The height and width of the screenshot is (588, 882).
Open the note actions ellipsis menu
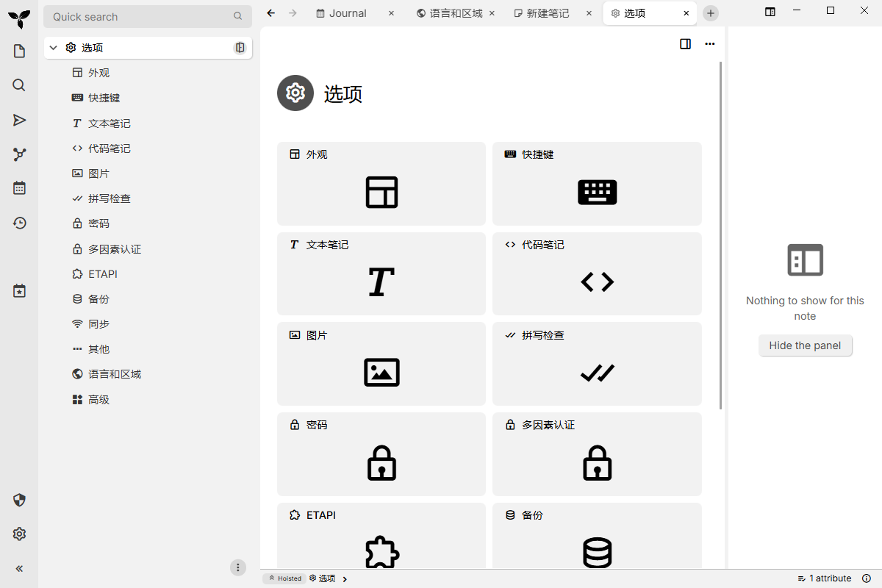pos(710,44)
